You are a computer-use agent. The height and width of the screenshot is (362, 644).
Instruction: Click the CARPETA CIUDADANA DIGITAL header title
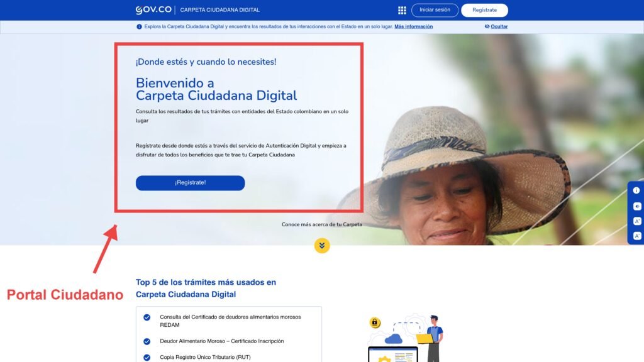(219, 10)
